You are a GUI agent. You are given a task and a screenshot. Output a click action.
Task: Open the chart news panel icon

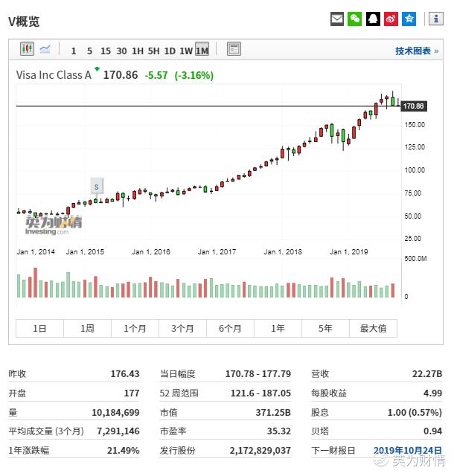[234, 49]
